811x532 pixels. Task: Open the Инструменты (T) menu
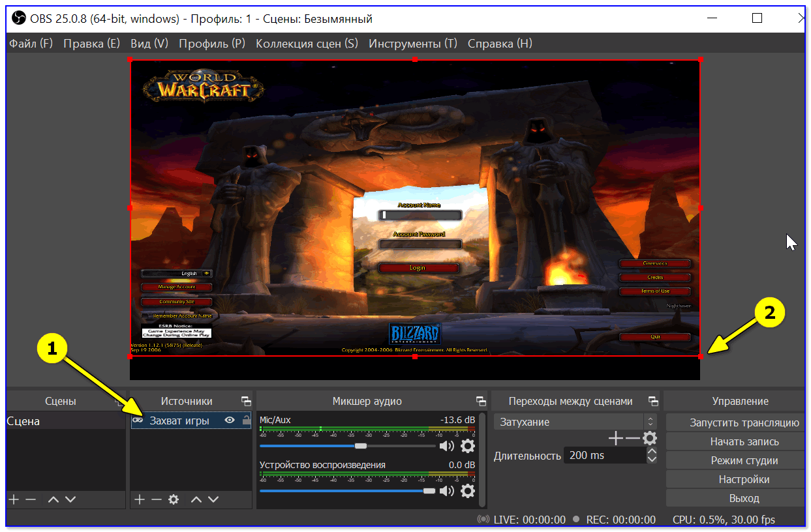pos(413,44)
